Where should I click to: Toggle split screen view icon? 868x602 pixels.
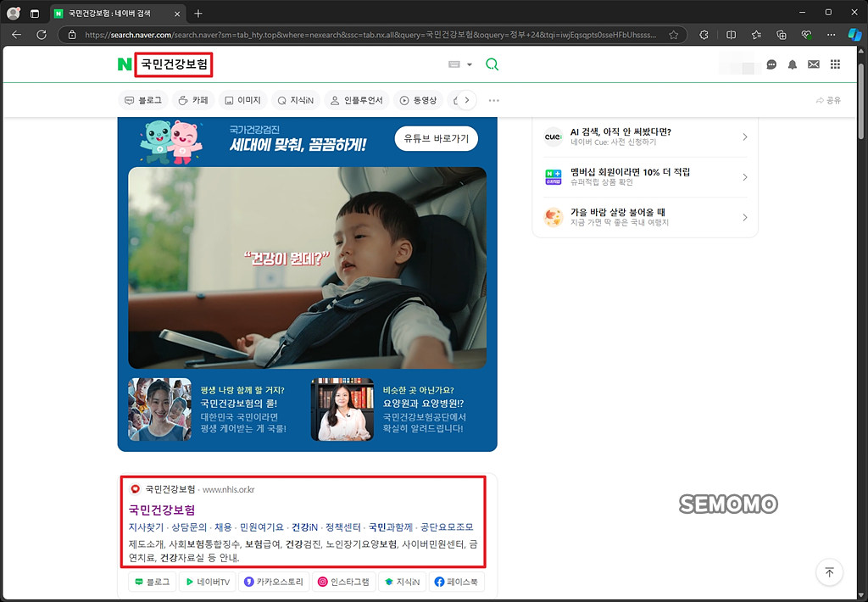731,34
